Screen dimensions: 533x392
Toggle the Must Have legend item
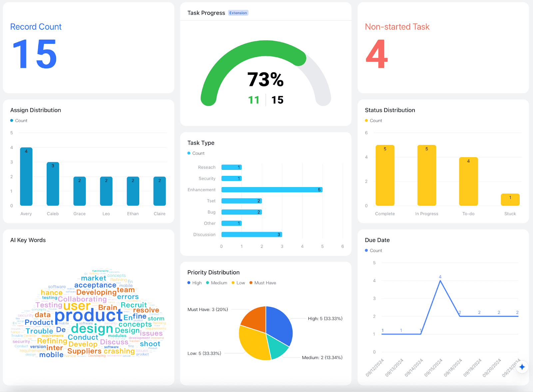click(263, 283)
